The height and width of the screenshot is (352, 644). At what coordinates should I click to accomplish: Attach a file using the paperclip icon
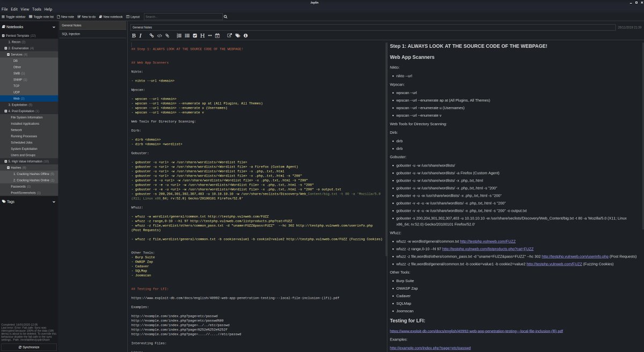(167, 35)
